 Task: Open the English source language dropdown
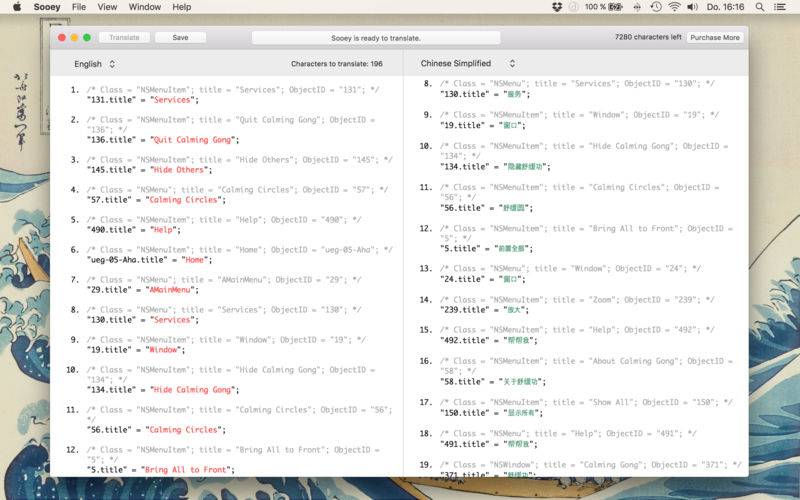[94, 64]
